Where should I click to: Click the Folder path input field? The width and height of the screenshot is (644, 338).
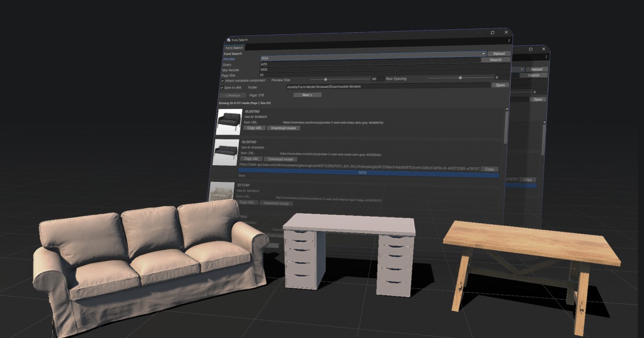tap(388, 85)
